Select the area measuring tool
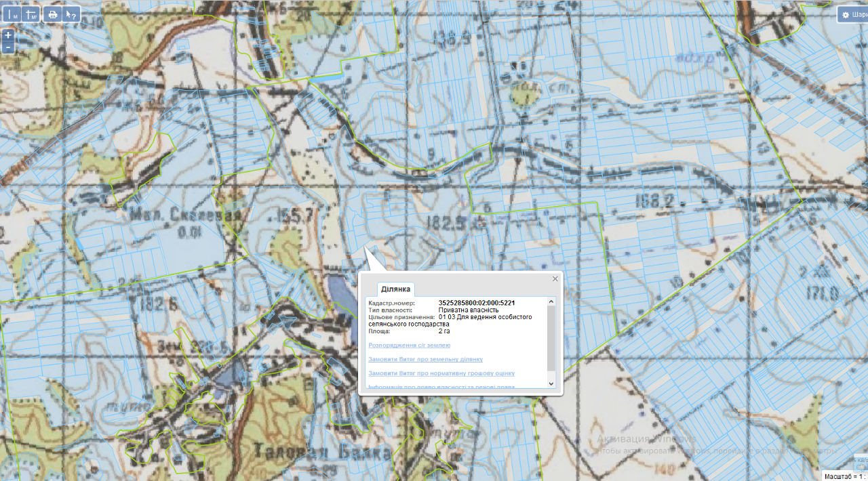 31,14
